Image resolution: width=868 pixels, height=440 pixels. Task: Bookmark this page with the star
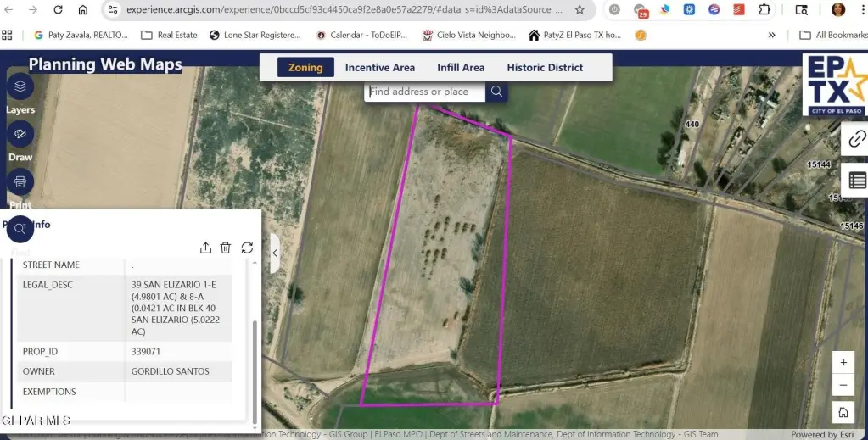(580, 9)
